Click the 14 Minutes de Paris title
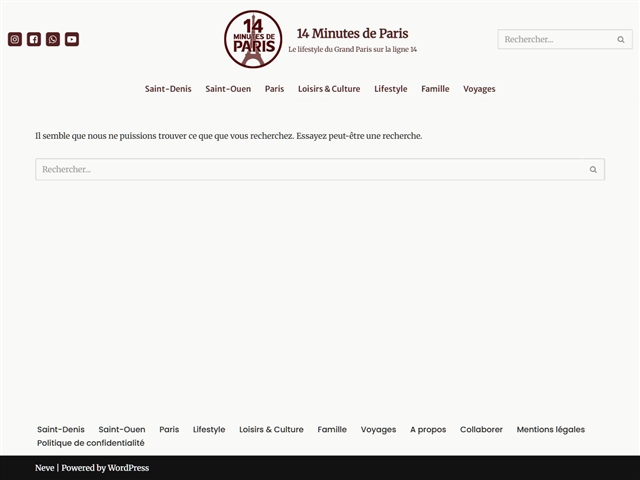640x480 pixels. (x=352, y=33)
